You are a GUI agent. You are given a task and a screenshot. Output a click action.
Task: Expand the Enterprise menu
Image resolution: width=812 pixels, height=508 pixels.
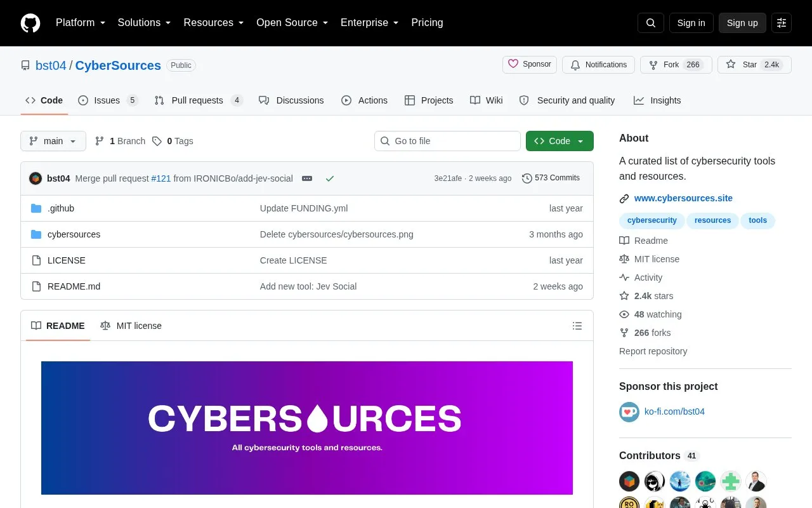point(370,23)
